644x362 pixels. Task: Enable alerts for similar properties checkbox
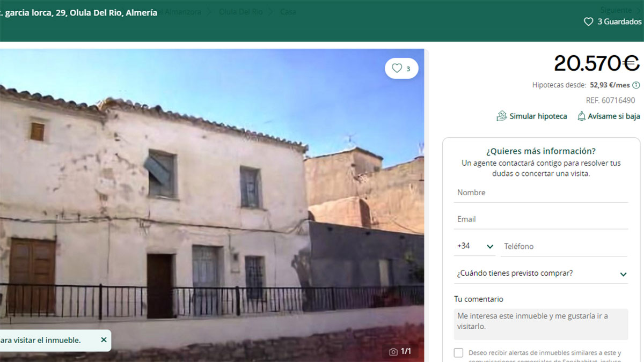[458, 352]
